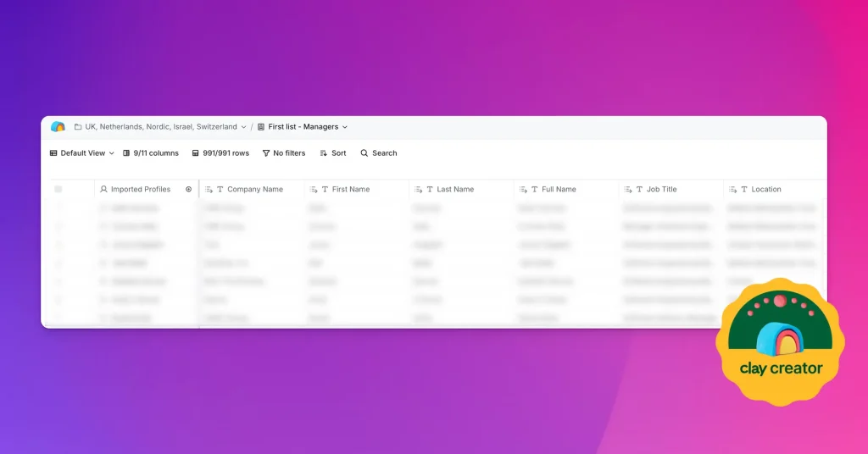Click the Clay logo icon
The image size is (868, 454).
(x=58, y=127)
